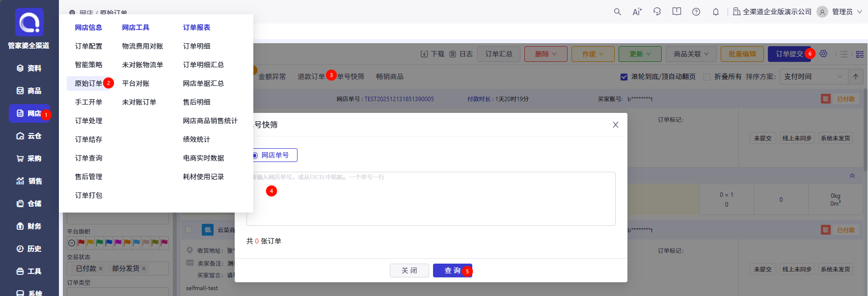Viewport: 868px width, 296px height.
Task: Open 智能策略 menu entry
Action: 89,65
